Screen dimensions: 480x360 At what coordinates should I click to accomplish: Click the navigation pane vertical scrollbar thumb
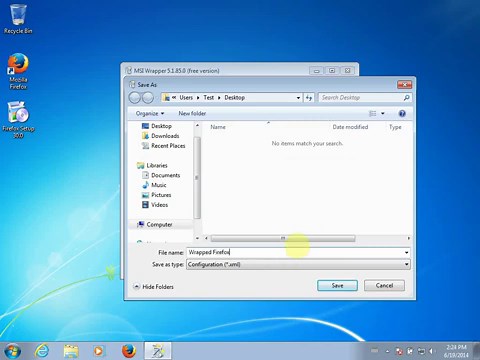click(197, 177)
